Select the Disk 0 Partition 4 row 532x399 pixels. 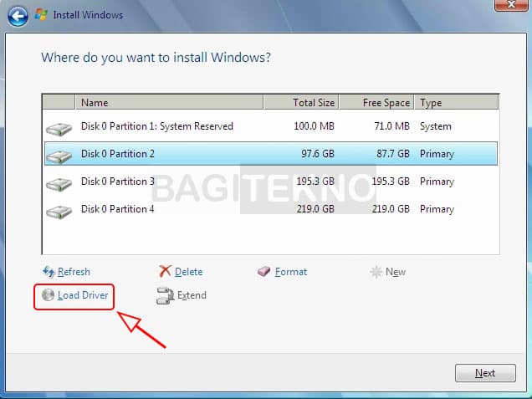(271, 208)
